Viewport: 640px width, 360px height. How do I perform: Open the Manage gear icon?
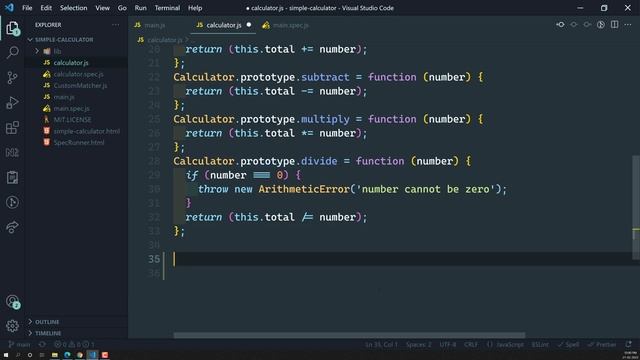[x=12, y=326]
